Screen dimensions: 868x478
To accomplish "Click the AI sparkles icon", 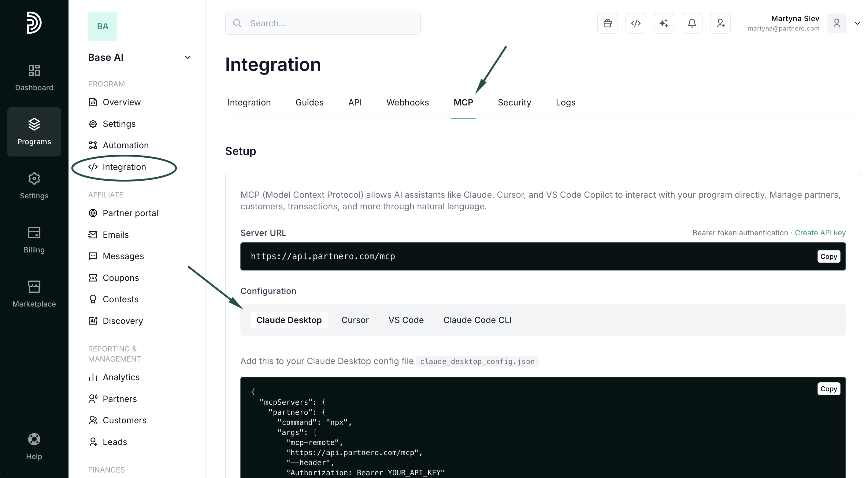I will (664, 23).
